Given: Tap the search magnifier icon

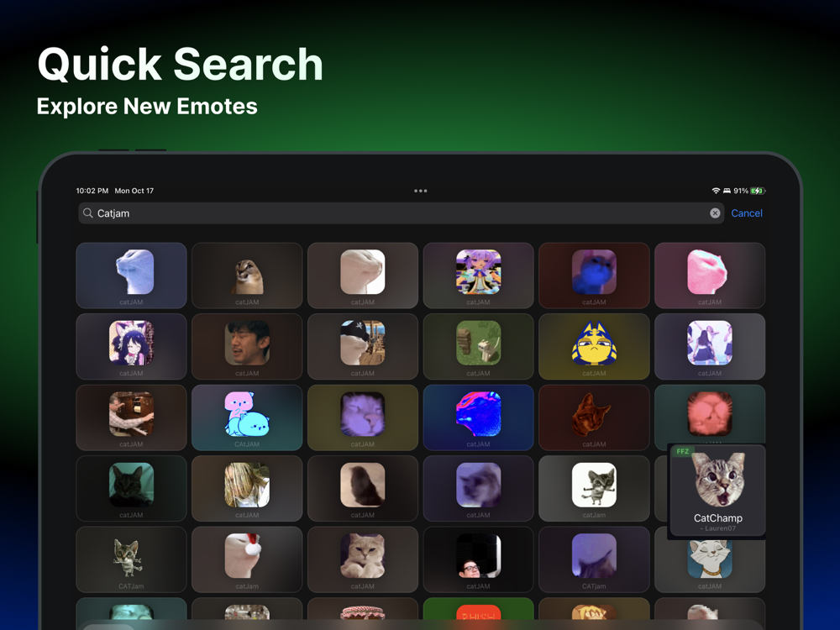Looking at the screenshot, I should click(88, 213).
